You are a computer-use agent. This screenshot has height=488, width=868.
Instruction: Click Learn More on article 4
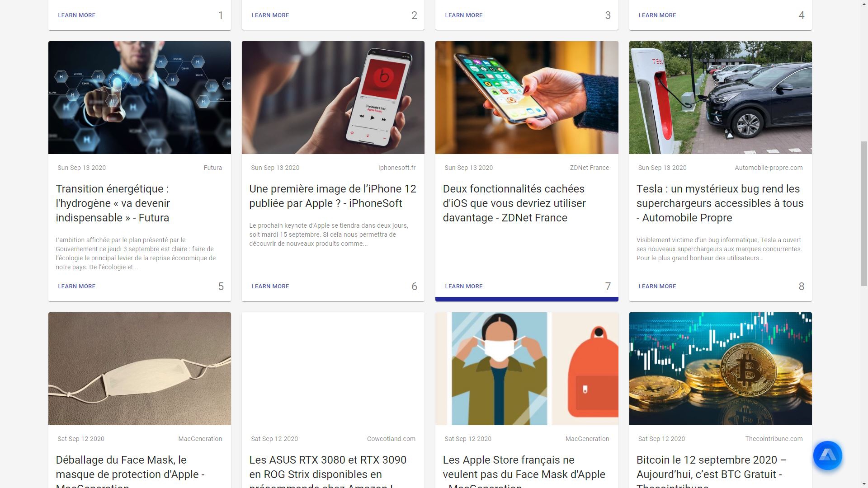657,15
